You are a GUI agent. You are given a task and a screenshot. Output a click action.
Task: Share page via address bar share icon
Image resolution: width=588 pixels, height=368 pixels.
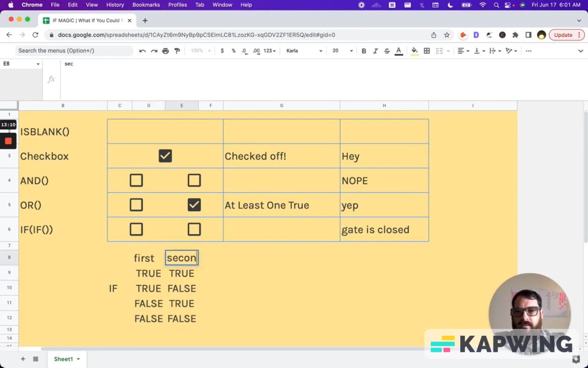pyautogui.click(x=434, y=35)
